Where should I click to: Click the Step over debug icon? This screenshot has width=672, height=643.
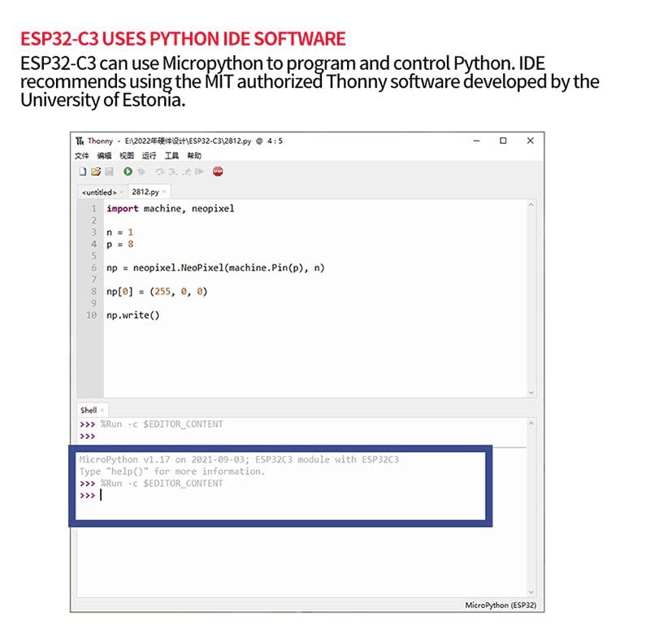coord(160,172)
